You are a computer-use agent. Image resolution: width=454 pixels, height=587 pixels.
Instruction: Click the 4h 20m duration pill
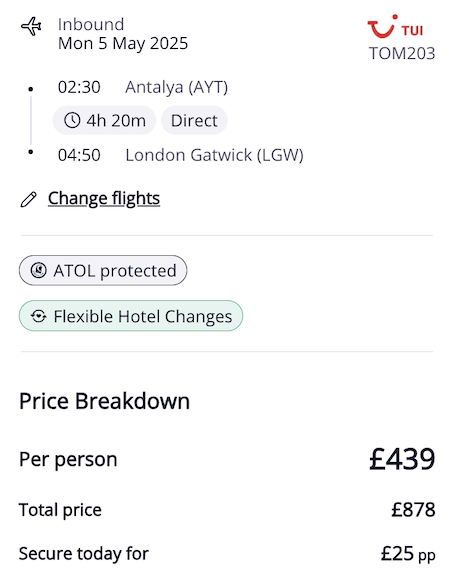[104, 121]
